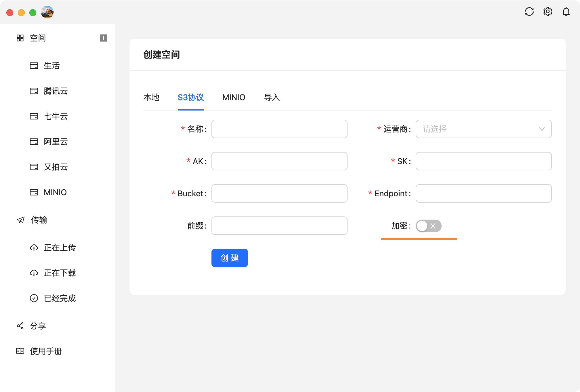The height and width of the screenshot is (392, 580).
Task: Select the 正在上传 upload icon
Action: click(35, 248)
